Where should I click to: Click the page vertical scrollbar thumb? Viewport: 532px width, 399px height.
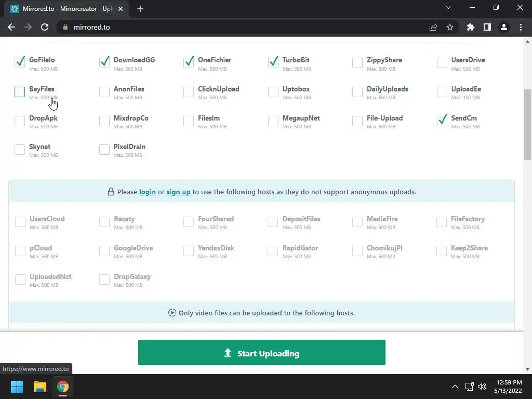pos(527,124)
